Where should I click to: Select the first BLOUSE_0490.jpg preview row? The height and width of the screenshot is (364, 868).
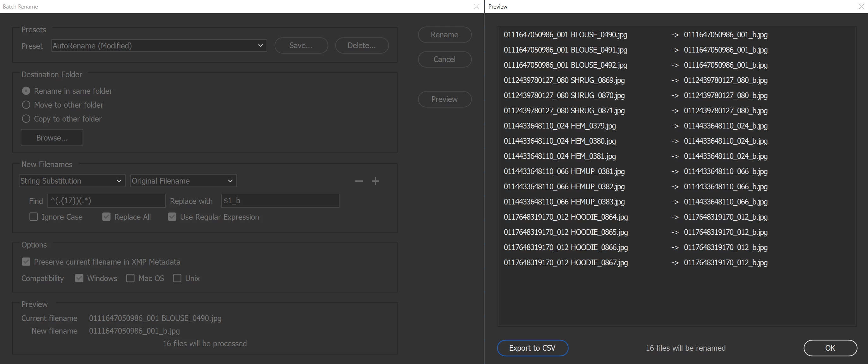(565, 35)
